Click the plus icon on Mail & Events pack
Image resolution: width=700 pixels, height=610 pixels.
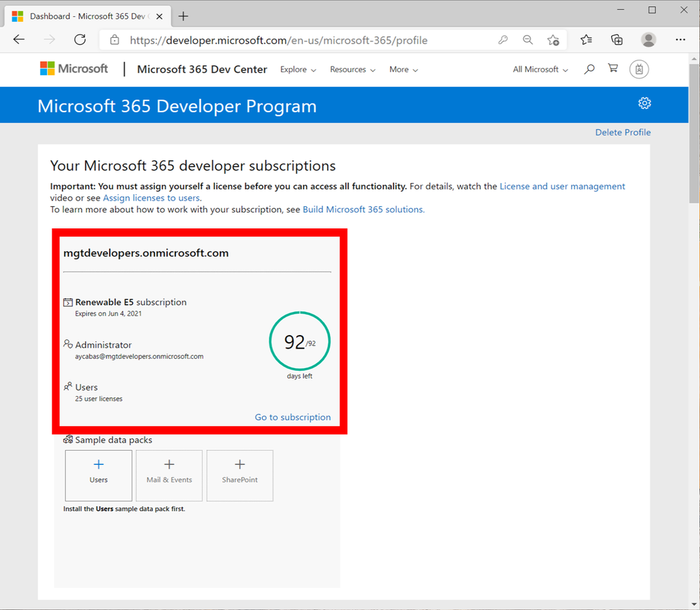[x=169, y=464]
